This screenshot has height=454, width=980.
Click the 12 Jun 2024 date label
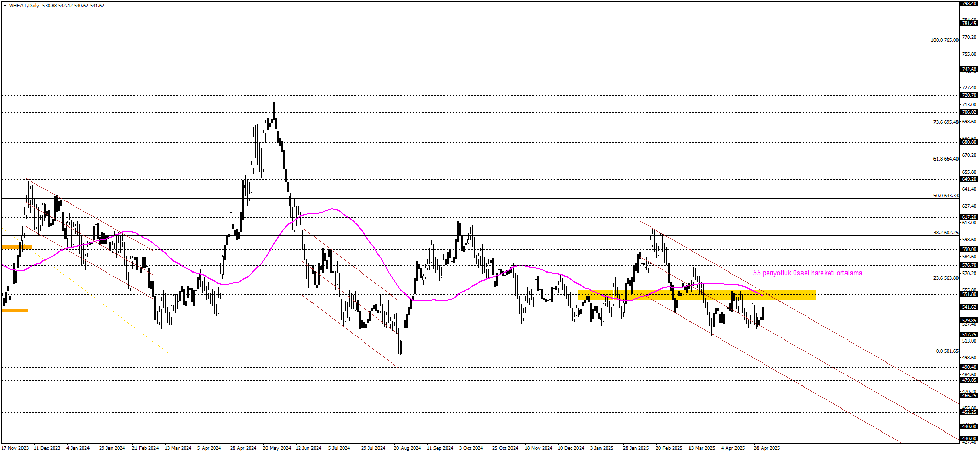pos(308,448)
